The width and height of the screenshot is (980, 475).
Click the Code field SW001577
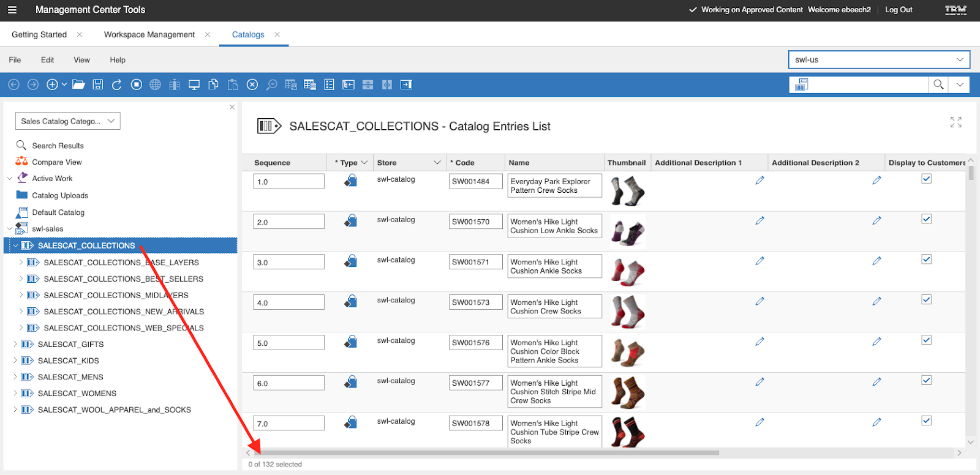click(x=475, y=383)
